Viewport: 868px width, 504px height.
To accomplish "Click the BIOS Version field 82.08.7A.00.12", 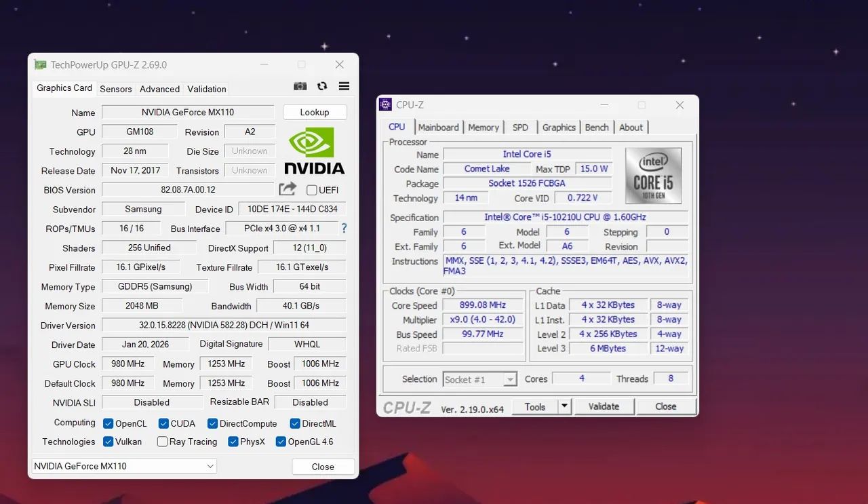I will [x=188, y=190].
